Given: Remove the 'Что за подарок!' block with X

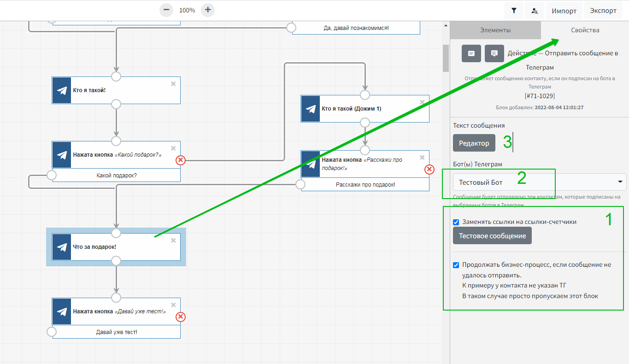Looking at the screenshot, I should point(173,241).
